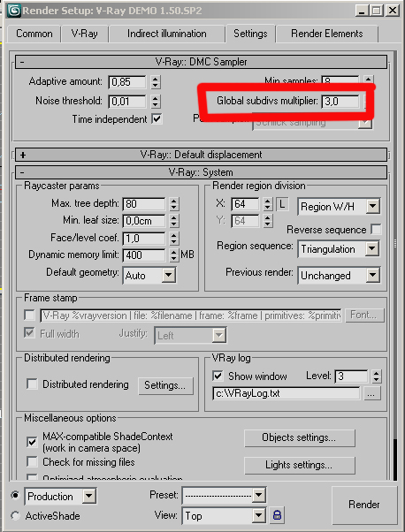Open Lights settings
Viewport: 405px width, 532px height.
300,465
